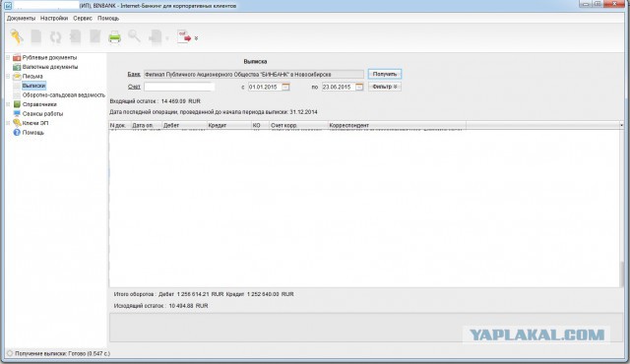
Task: Click the green printer icon
Action: (x=114, y=37)
